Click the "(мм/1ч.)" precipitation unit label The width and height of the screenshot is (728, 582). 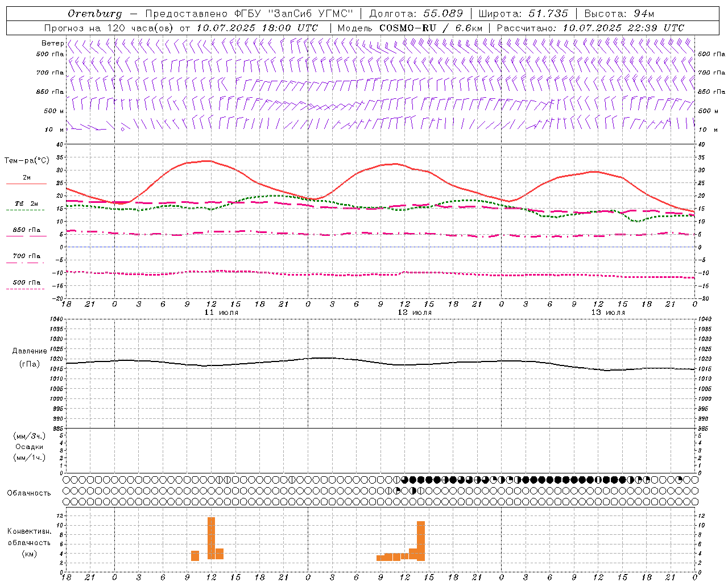pyautogui.click(x=30, y=458)
